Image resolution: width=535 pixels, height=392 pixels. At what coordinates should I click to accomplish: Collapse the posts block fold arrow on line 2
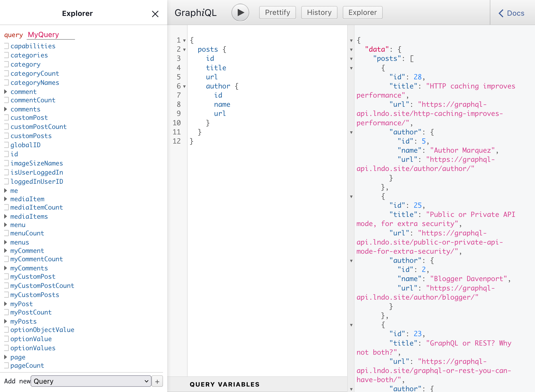click(x=184, y=50)
